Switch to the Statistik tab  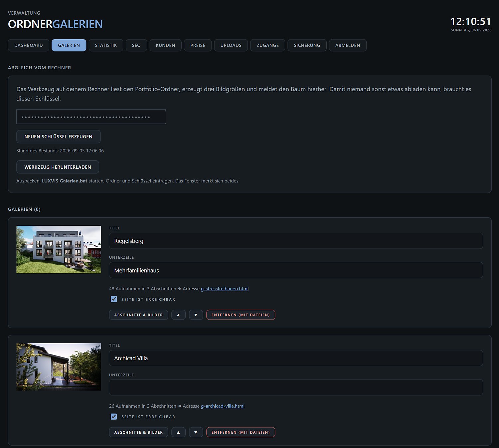pos(106,45)
